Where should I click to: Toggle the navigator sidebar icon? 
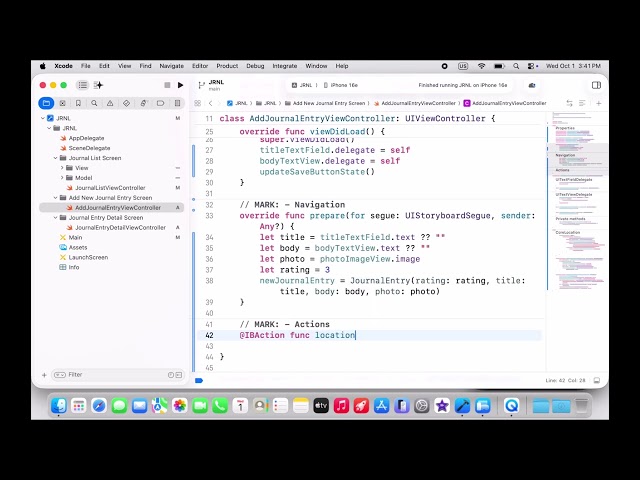coord(82,85)
